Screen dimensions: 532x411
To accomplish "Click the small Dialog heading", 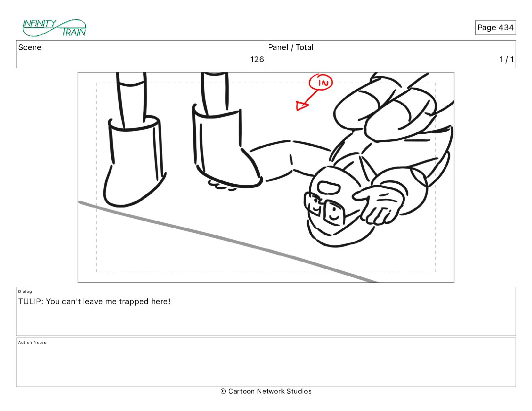I will pyautogui.click(x=25, y=291).
